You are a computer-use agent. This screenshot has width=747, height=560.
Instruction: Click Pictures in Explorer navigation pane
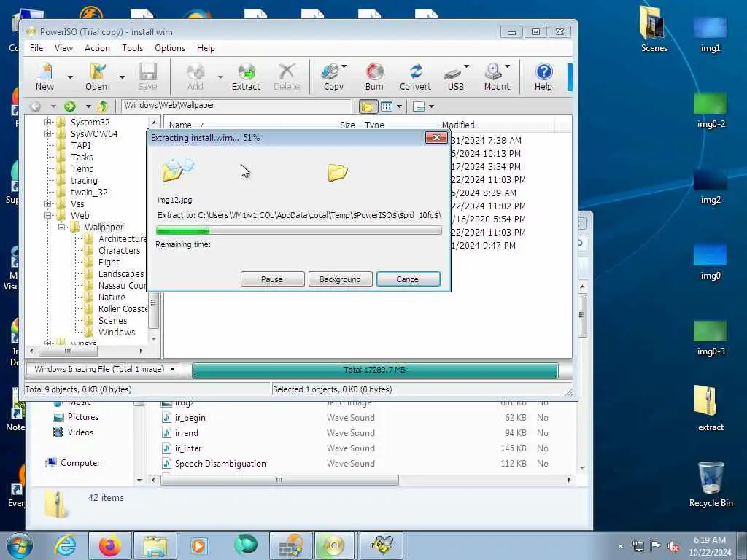click(x=82, y=417)
